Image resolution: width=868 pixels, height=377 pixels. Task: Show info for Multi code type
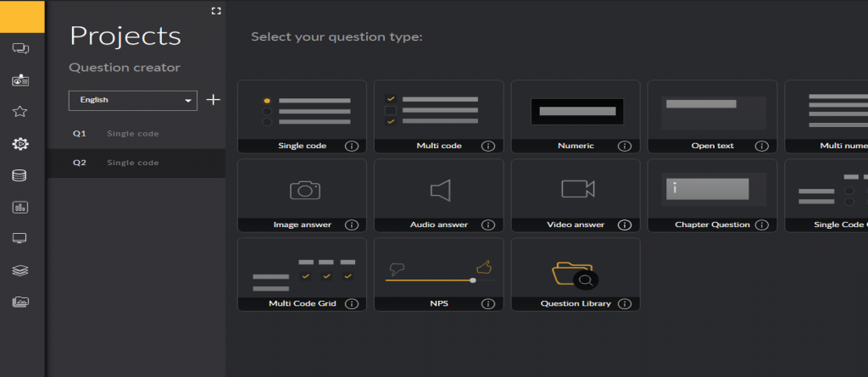(487, 147)
